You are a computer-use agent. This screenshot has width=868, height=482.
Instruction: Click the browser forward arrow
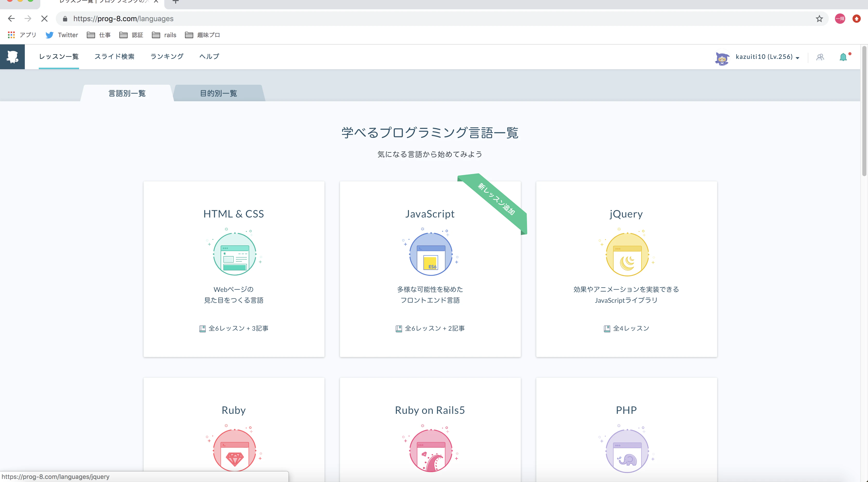coord(28,19)
